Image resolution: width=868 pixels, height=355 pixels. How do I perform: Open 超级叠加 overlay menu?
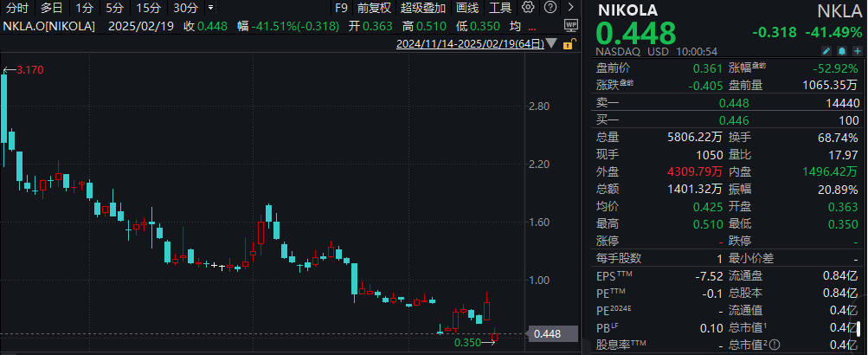tap(423, 9)
